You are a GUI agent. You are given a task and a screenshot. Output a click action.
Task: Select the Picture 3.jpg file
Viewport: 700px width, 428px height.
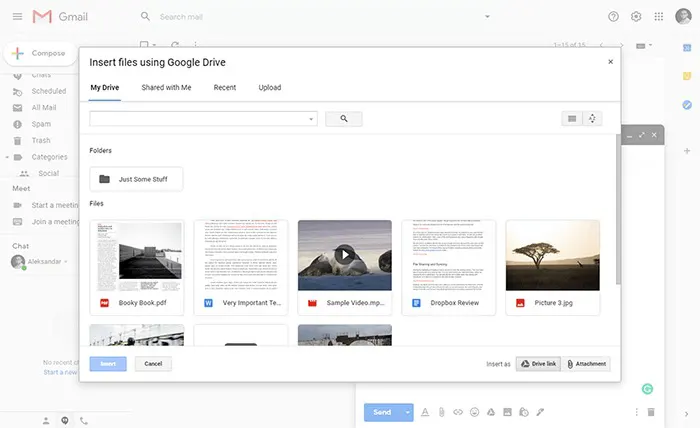coord(553,267)
